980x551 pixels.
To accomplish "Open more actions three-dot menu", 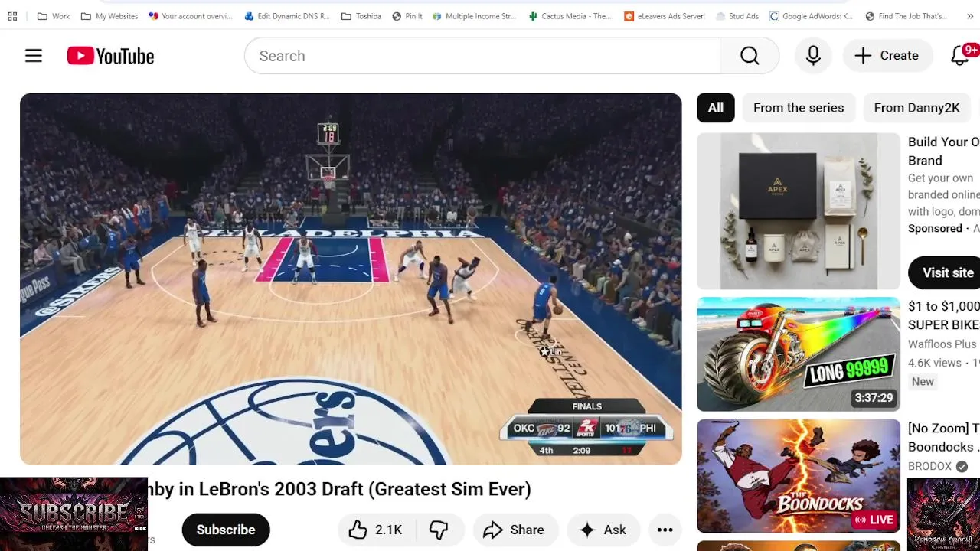I will click(x=665, y=530).
